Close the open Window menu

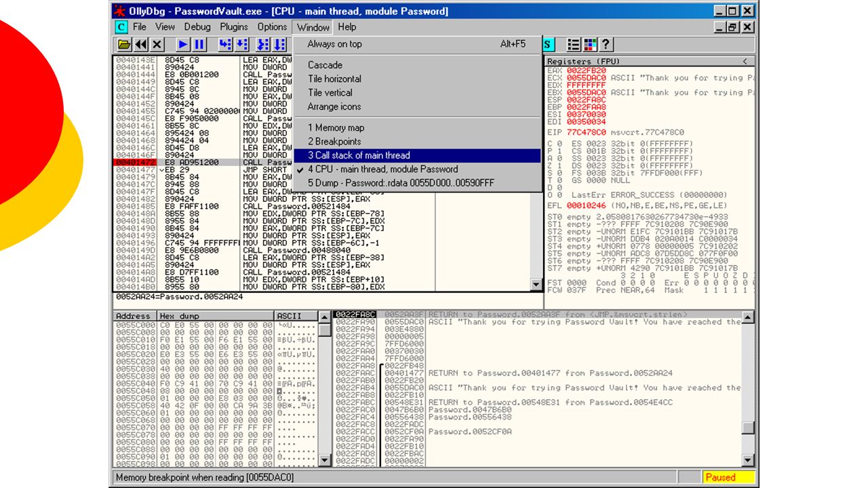click(313, 27)
